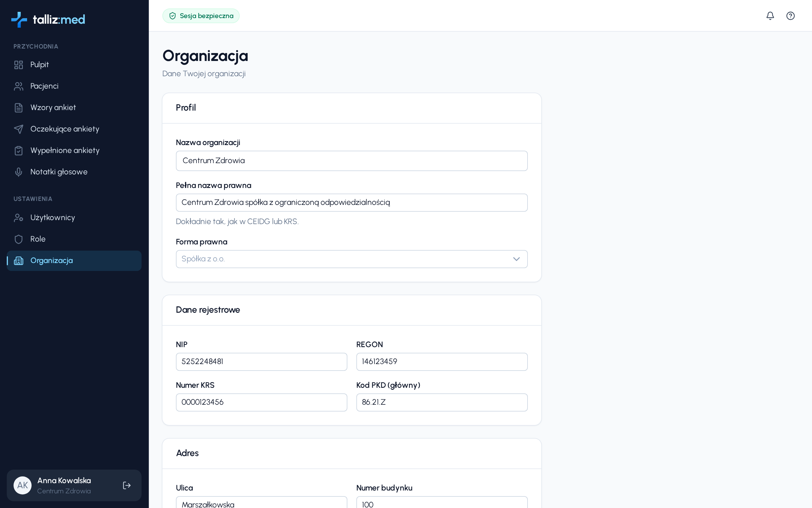Click the Pacjenci people icon

18,86
